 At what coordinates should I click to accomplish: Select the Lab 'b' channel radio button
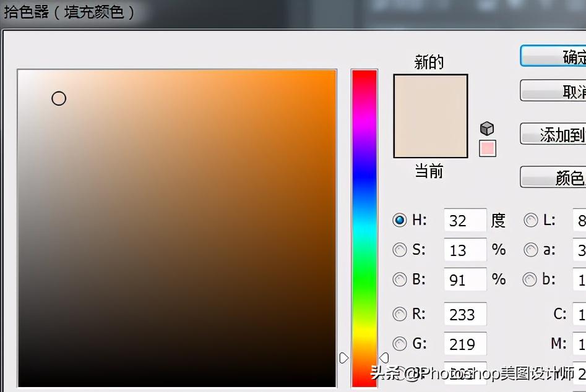pyautogui.click(x=530, y=279)
